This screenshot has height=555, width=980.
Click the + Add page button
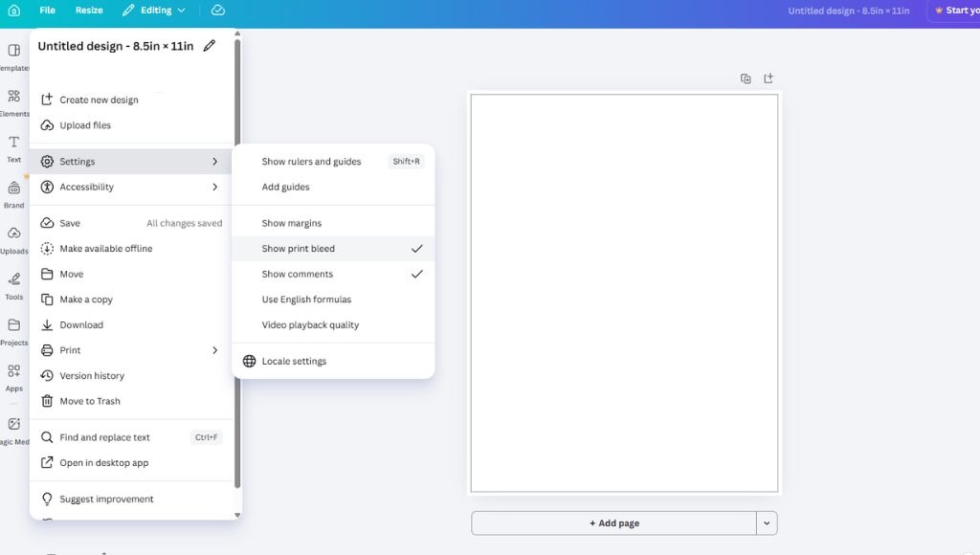[x=613, y=523]
